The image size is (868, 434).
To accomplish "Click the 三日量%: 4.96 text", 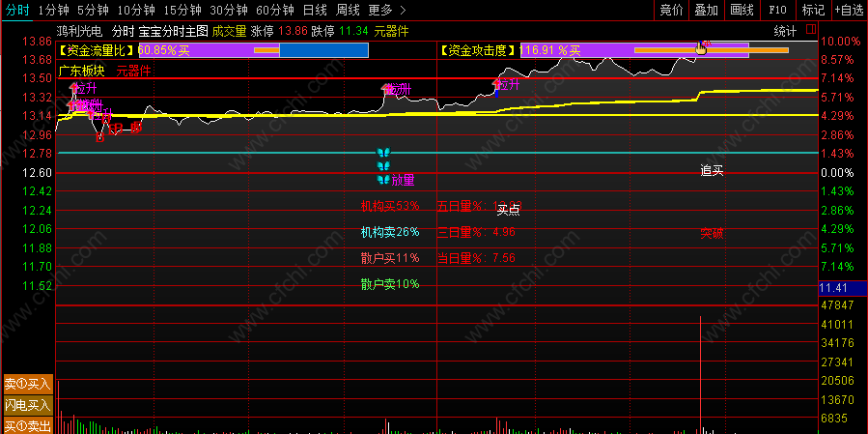I will coord(476,232).
